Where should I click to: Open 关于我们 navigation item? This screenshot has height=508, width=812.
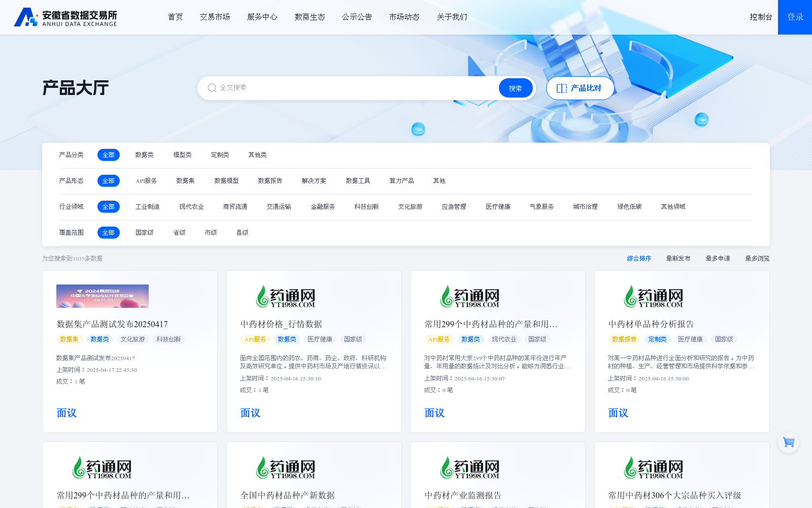pos(452,17)
